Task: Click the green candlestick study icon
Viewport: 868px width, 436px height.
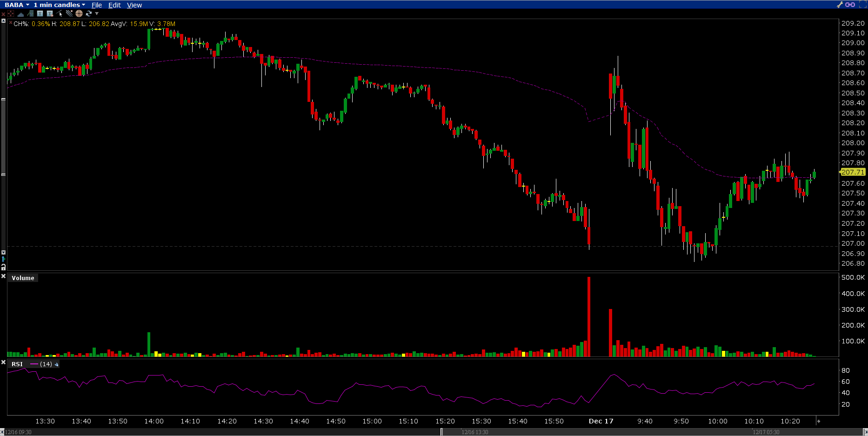Action: (31, 13)
